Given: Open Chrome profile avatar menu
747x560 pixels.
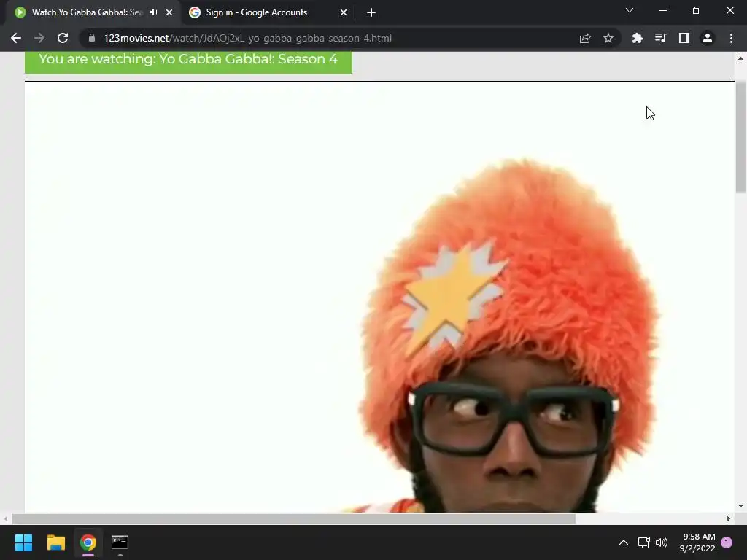Looking at the screenshot, I should point(708,38).
